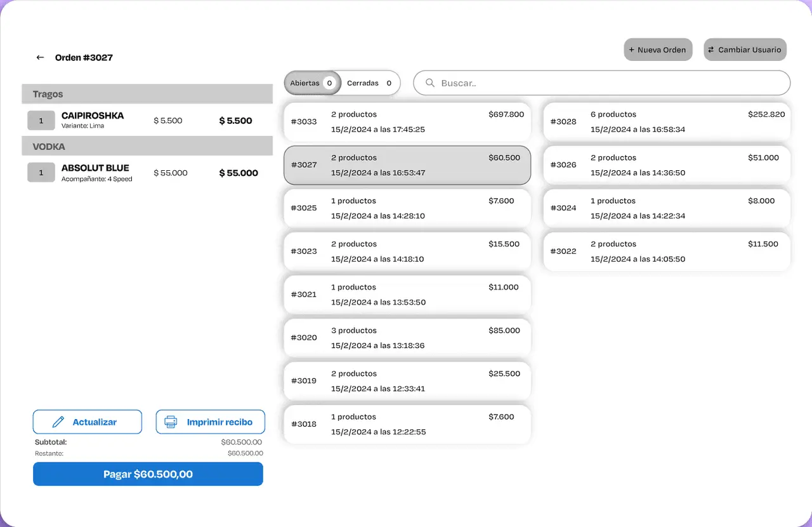Click the timestamp 15/2/2024 a las 17:45:25
The height and width of the screenshot is (527, 812).
[378, 130]
